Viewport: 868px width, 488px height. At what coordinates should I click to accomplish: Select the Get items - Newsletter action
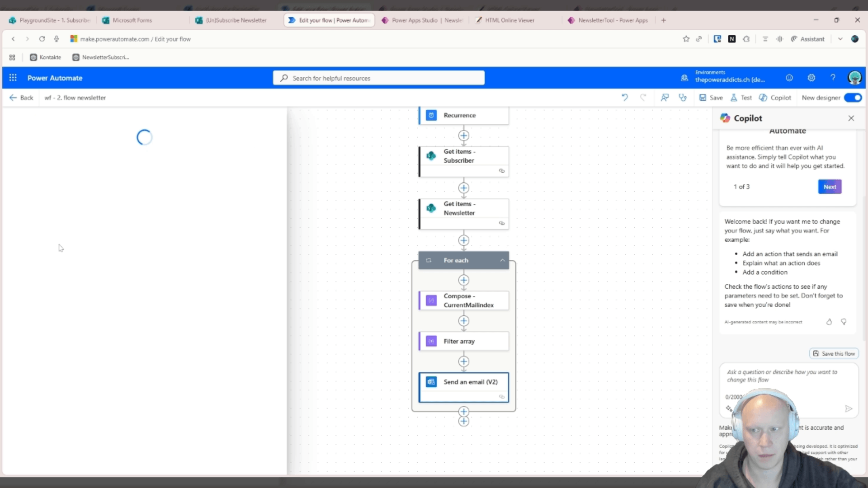tap(464, 214)
